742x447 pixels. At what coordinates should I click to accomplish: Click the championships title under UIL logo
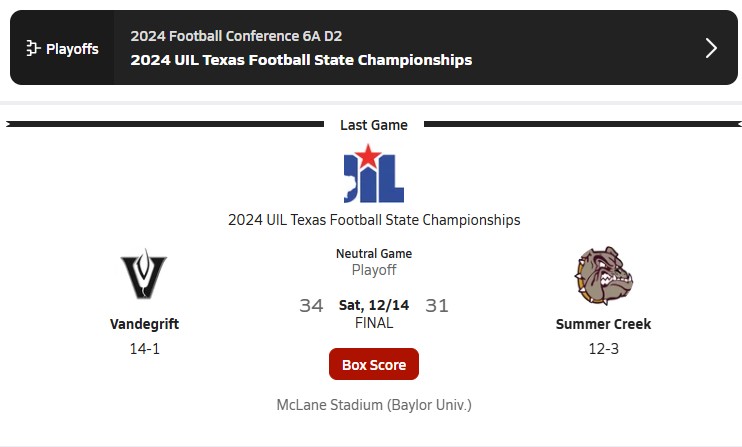point(374,220)
